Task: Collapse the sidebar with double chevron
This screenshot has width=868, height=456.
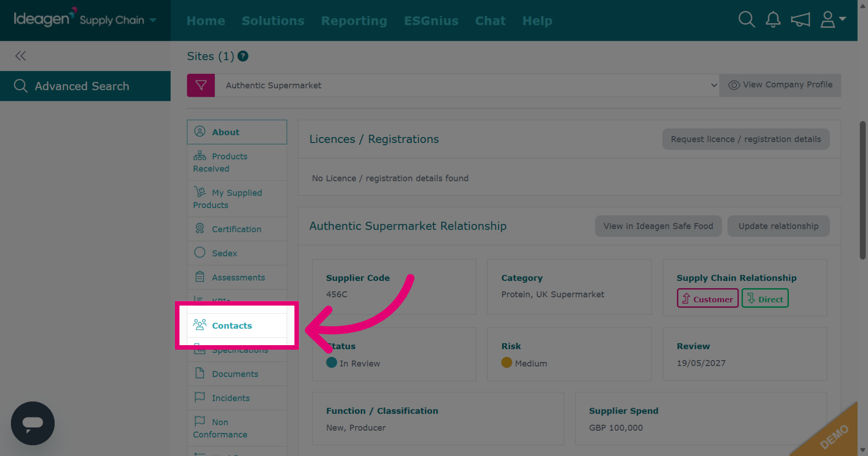Action: [20, 56]
